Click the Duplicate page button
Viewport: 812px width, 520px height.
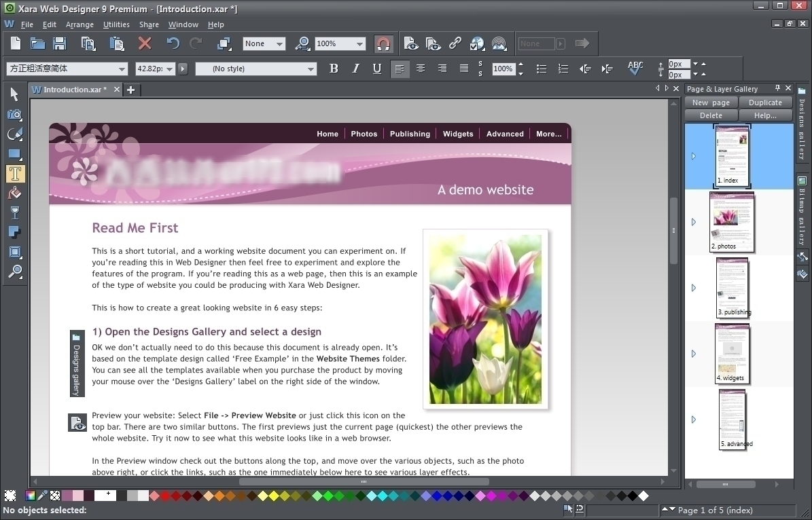tap(765, 103)
